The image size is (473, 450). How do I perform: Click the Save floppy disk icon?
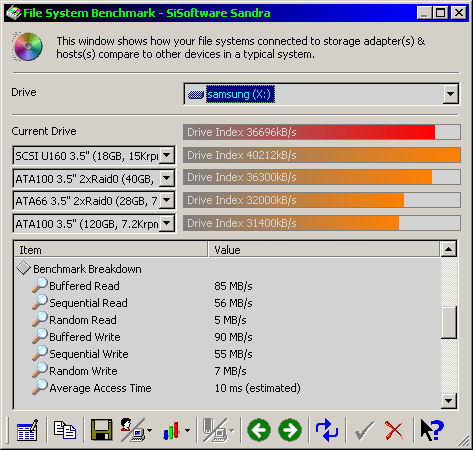[x=102, y=430]
